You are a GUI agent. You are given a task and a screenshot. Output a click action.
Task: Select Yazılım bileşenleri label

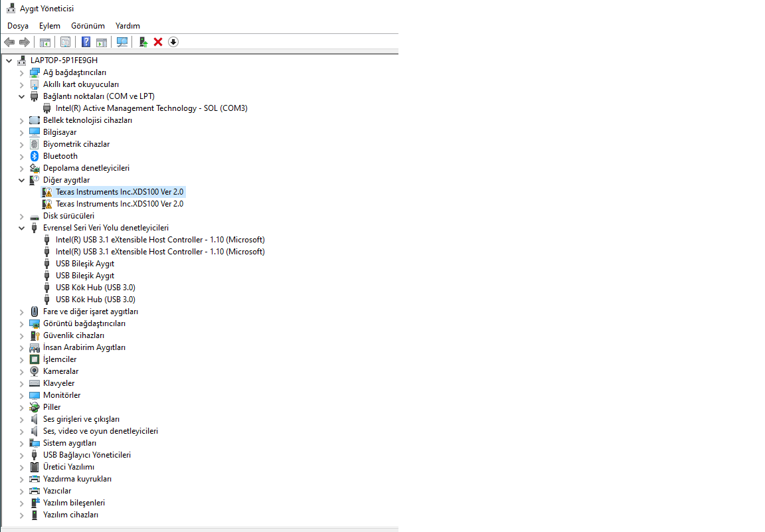point(74,503)
